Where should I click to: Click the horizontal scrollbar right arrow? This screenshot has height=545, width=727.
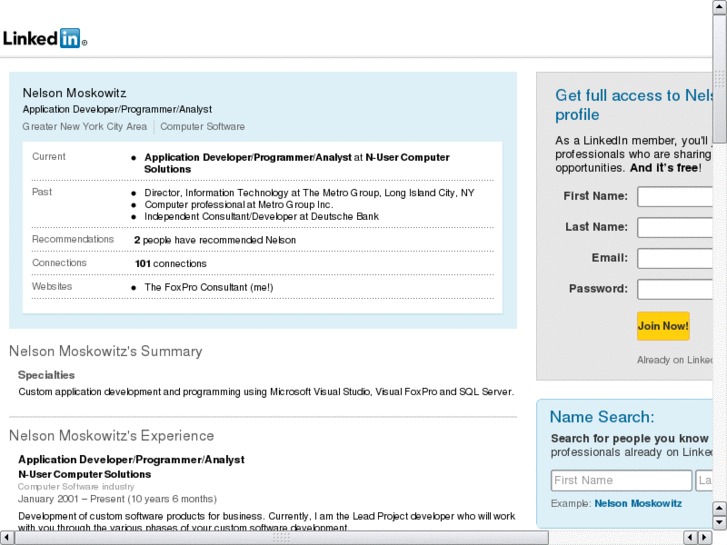[705, 538]
